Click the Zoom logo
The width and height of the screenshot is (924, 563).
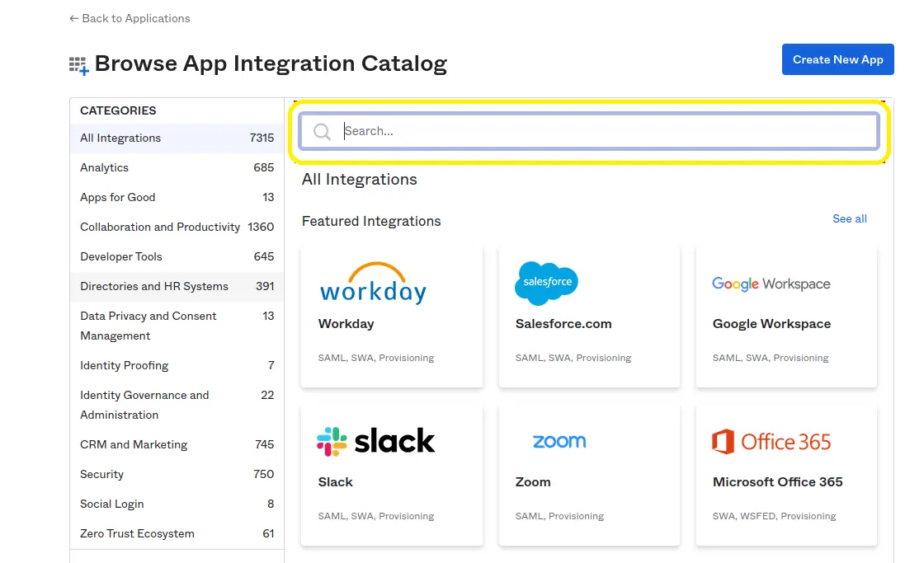tap(559, 442)
